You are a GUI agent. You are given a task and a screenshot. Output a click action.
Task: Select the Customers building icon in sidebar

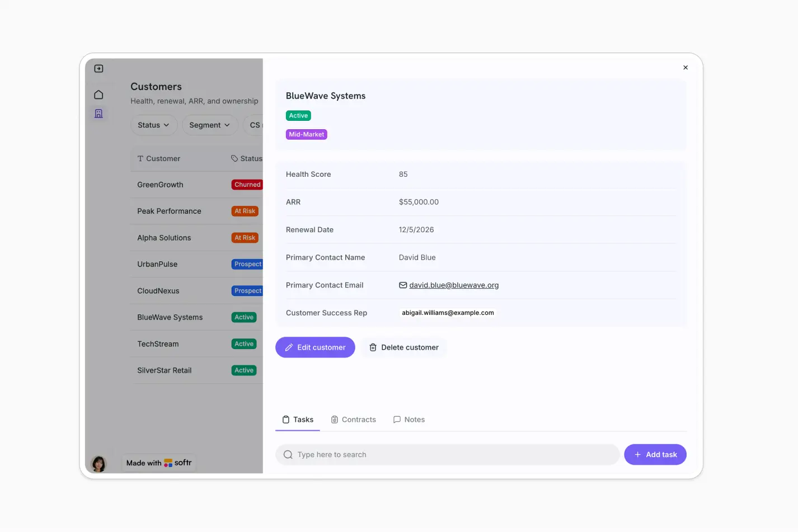click(x=98, y=114)
